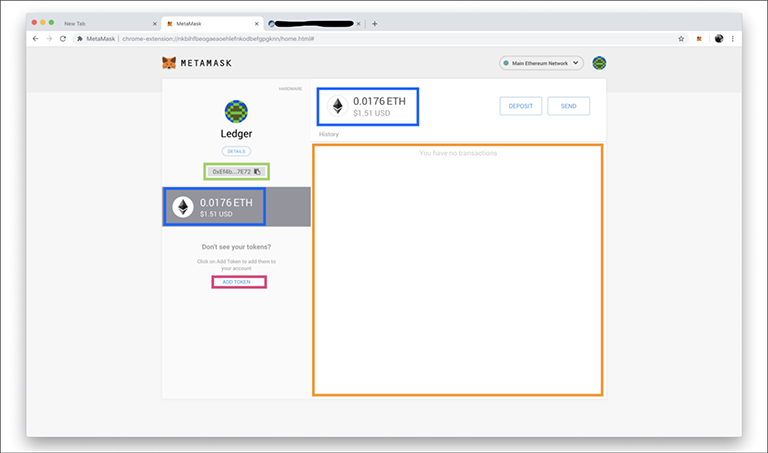The height and width of the screenshot is (453, 768).
Task: Click ADD TOKEN link
Action: point(237,282)
